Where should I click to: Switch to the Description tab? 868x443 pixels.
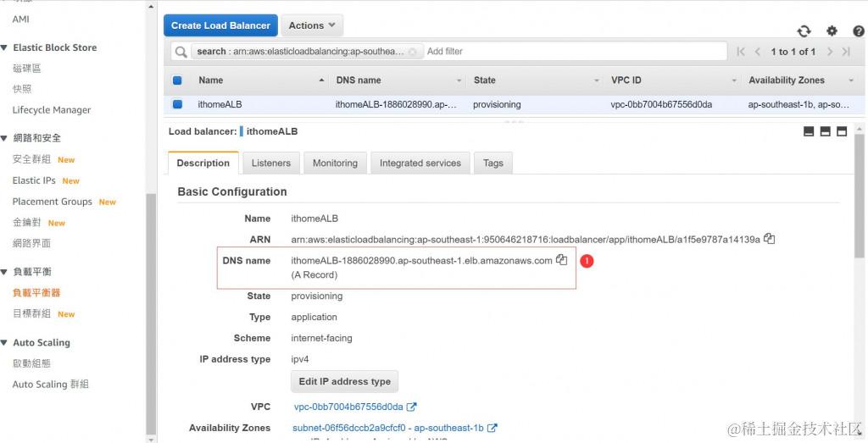(x=203, y=163)
